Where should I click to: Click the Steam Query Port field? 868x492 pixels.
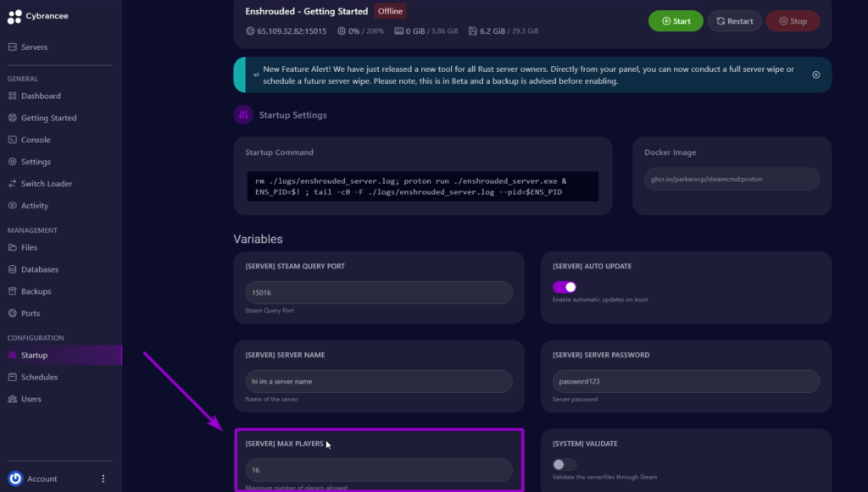pos(379,292)
